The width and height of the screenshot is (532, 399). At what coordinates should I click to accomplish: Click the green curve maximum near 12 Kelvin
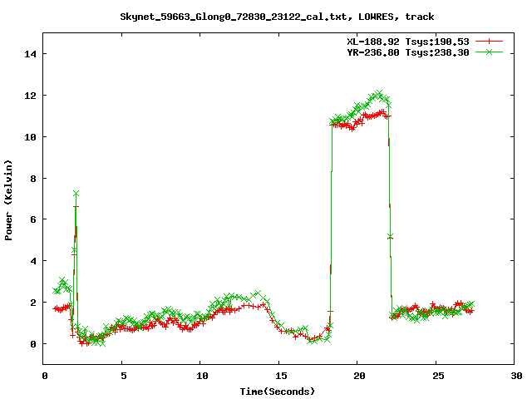379,92
